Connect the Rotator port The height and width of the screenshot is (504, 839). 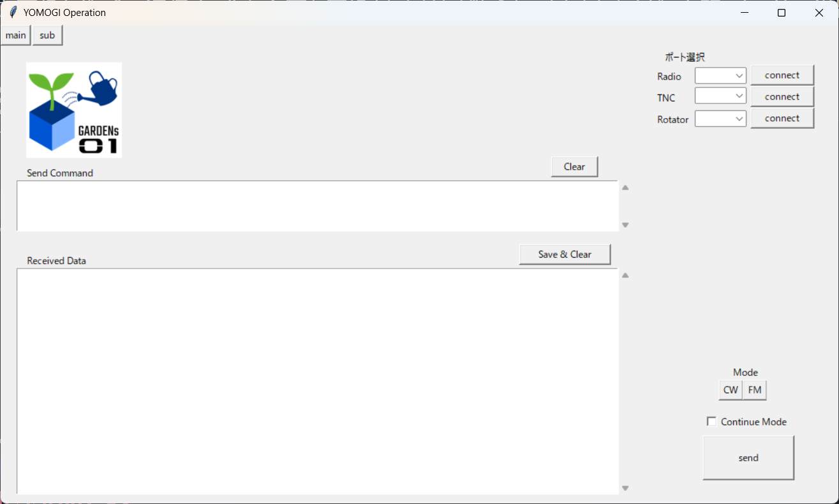782,118
